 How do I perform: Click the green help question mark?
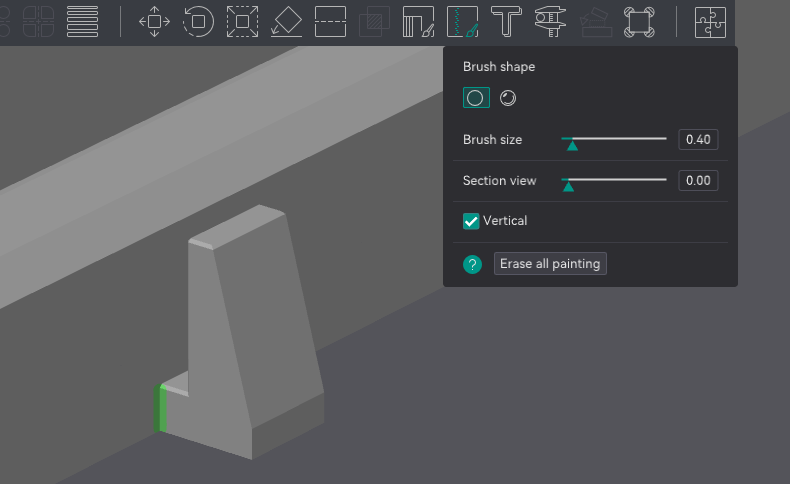[x=472, y=265]
